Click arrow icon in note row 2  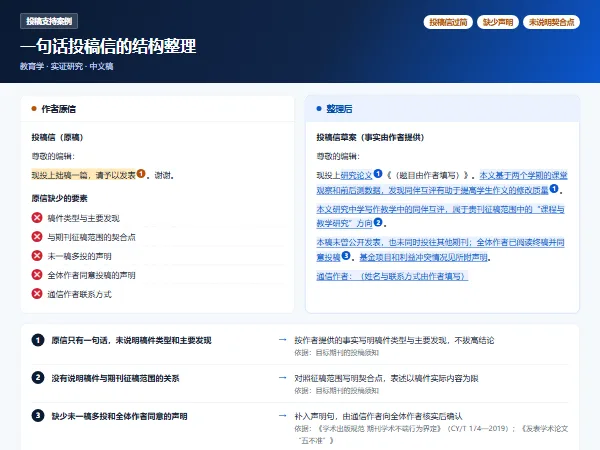[x=283, y=378]
